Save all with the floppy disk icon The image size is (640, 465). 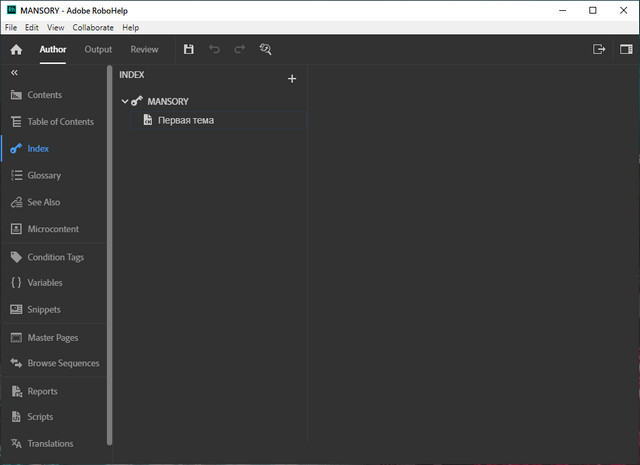[189, 49]
